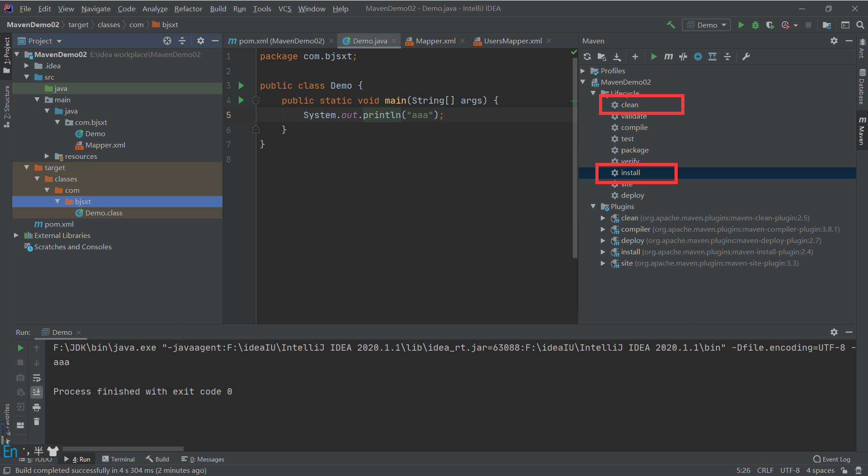Run Demo with Coverage
868x476 pixels.
coord(770,25)
